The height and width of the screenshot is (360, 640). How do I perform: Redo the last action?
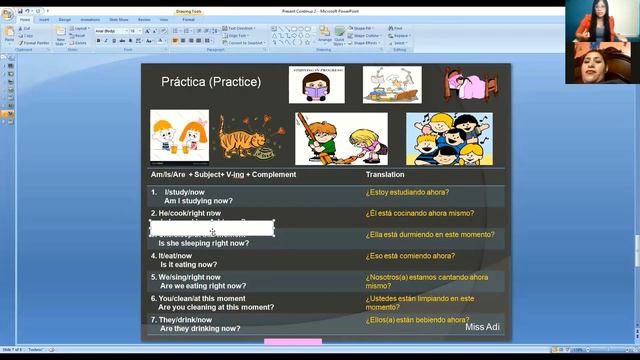pyautogui.click(x=38, y=11)
